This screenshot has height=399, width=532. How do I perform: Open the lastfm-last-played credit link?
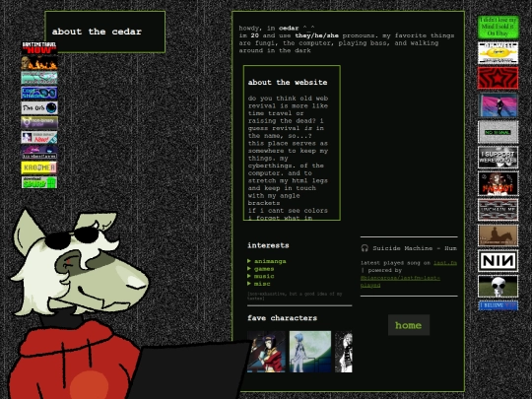point(400,282)
